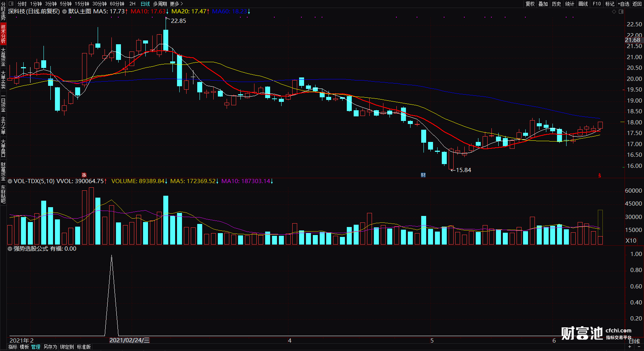
Task: Switch to the 分时 period
Action: [x=22, y=4]
